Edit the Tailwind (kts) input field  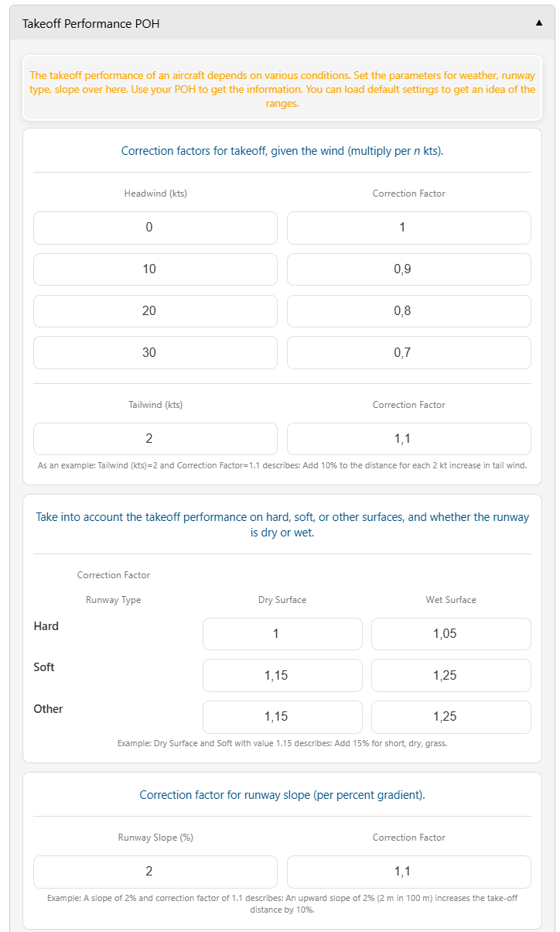(x=155, y=439)
